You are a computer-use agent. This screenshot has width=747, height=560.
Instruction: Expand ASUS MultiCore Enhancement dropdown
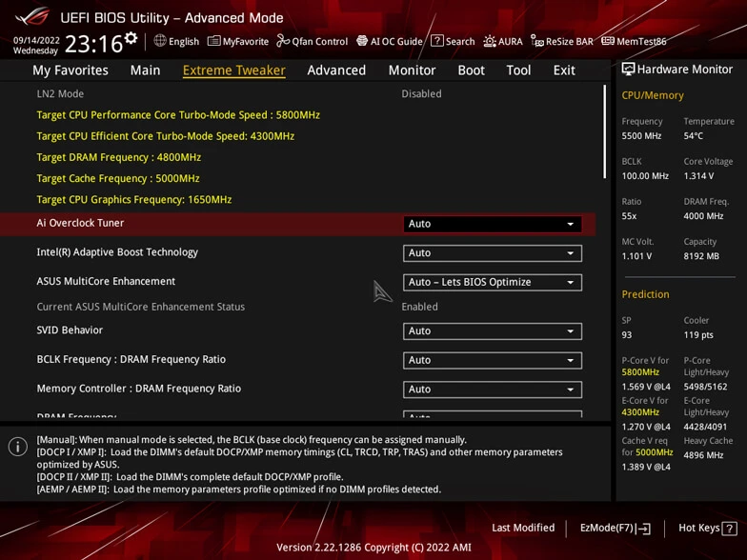(492, 282)
